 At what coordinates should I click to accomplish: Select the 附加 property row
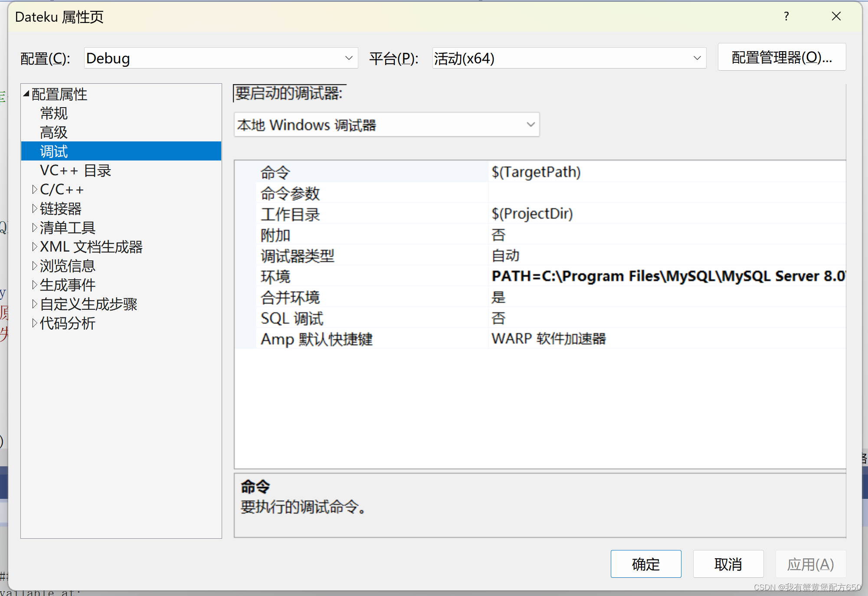[x=373, y=235]
